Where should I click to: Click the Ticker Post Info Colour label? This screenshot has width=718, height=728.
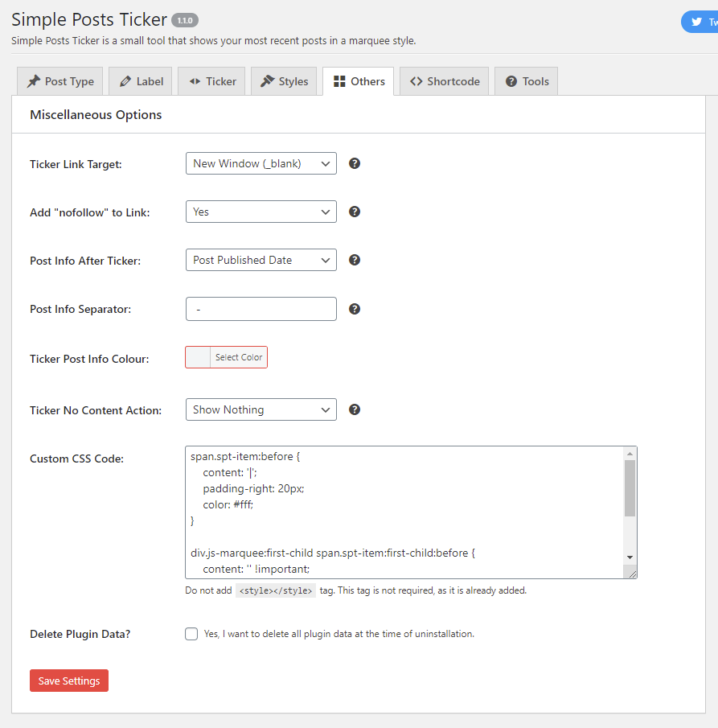pyautogui.click(x=89, y=359)
